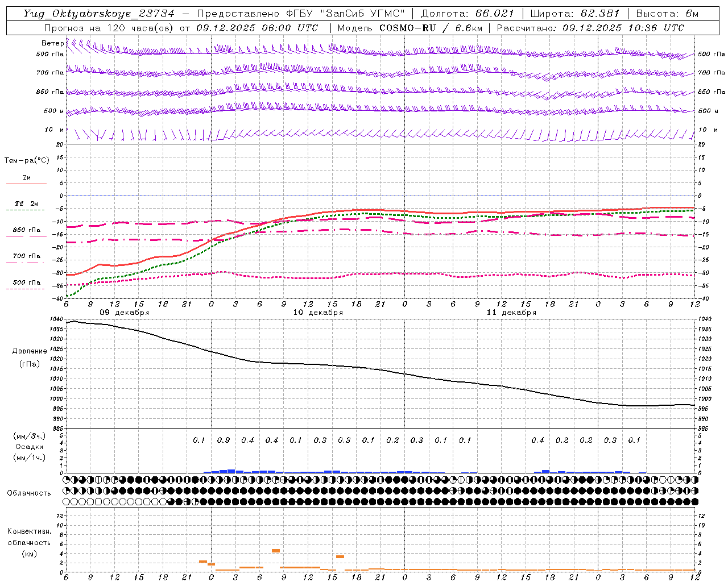Screen dimensions: 728x582
Task: Select the Td 2м dew point legend entry
Action: click(x=27, y=203)
